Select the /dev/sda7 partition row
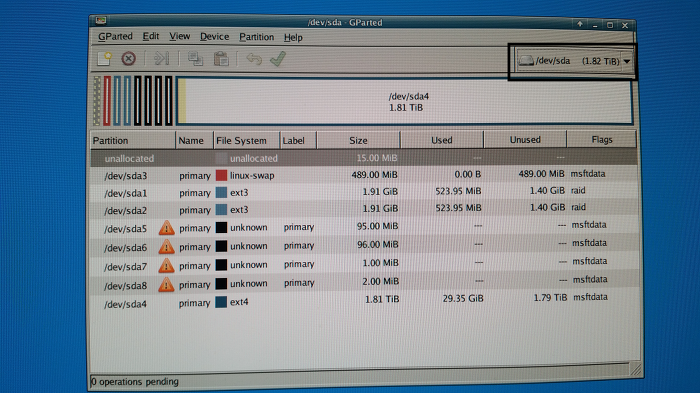This screenshot has height=393, width=700. coord(363,264)
